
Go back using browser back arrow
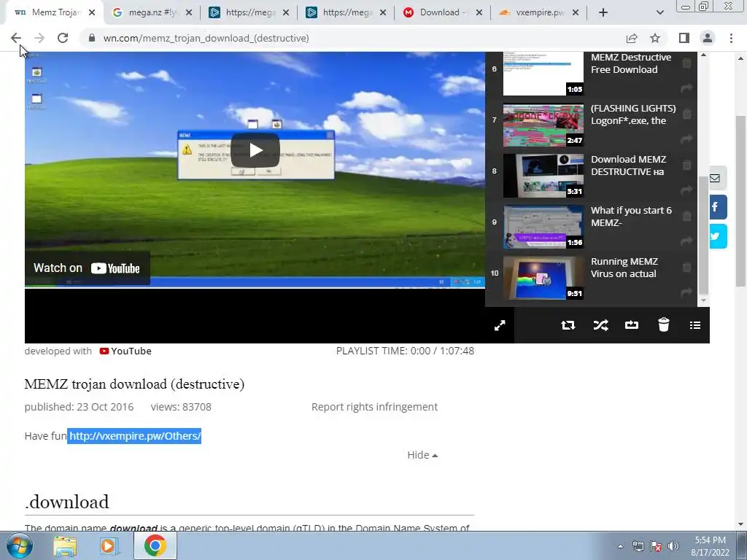(16, 38)
